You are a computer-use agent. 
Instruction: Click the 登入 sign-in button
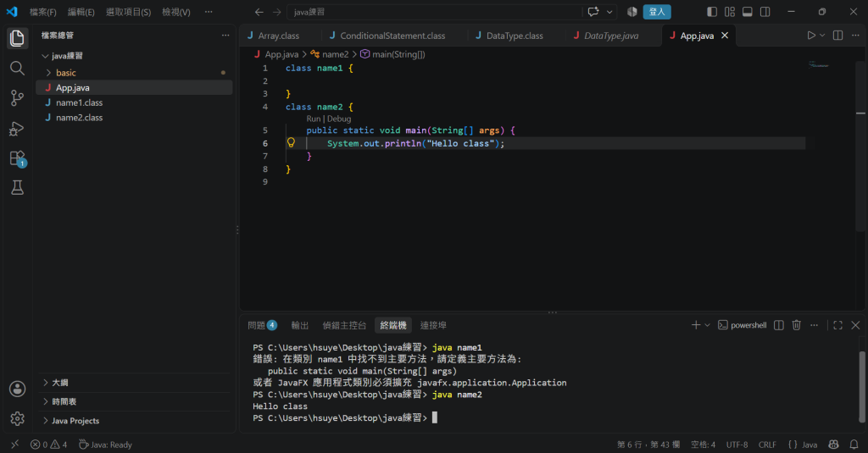(657, 12)
